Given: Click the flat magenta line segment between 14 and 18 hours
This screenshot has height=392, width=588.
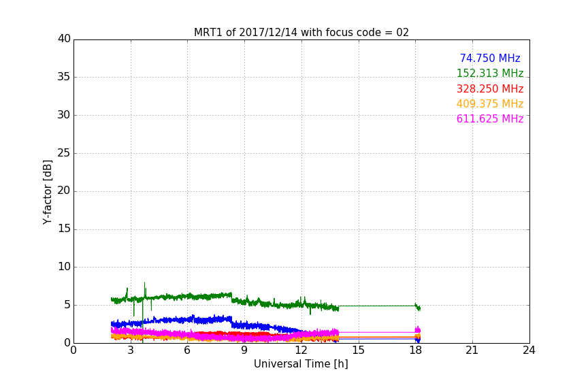Looking at the screenshot, I should point(377,332).
